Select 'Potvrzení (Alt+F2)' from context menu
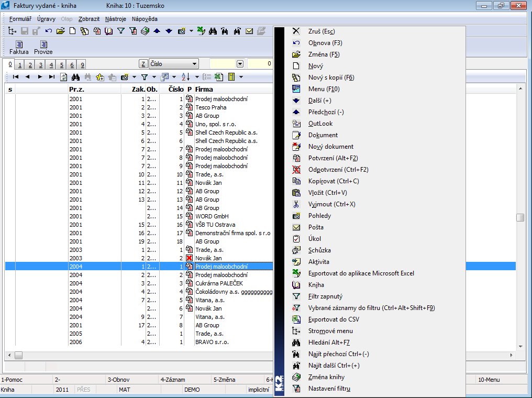Image resolution: width=532 pixels, height=398 pixels. point(333,158)
